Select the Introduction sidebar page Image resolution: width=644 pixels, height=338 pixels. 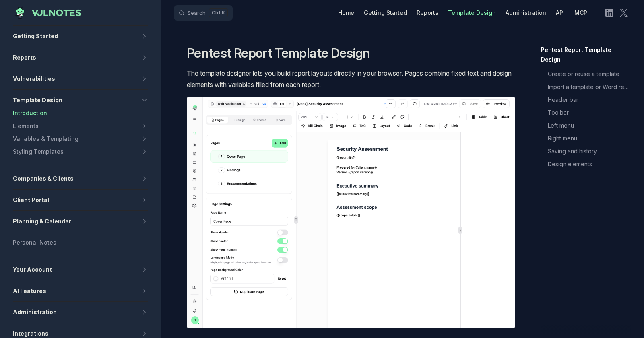click(x=30, y=113)
